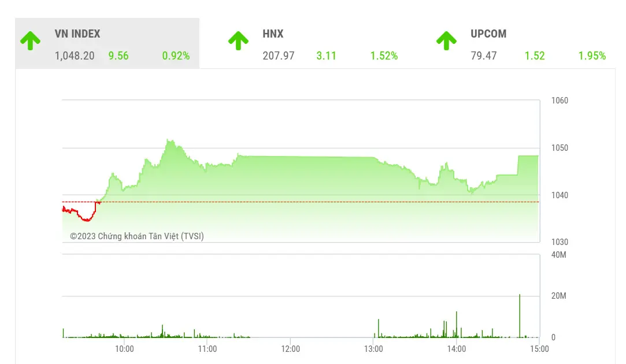This screenshot has height=364, width=626.
Task: Select the UPCOM index tab
Action: click(488, 34)
